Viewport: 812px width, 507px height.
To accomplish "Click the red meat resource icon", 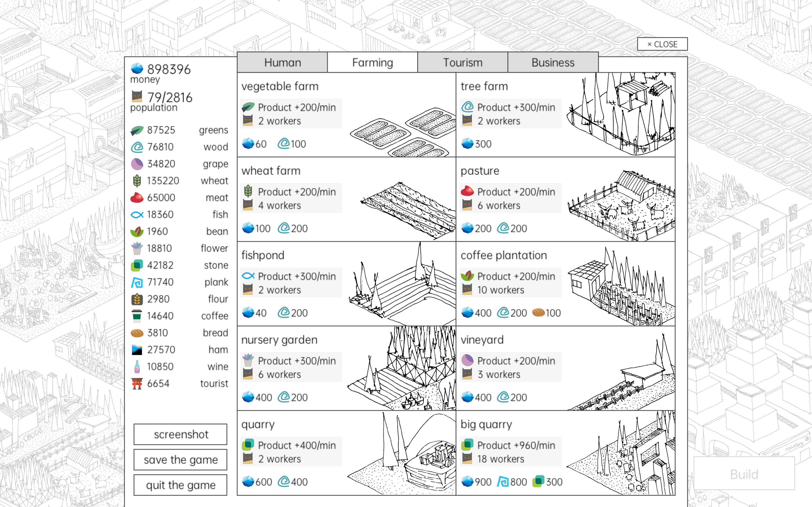I will (137, 197).
